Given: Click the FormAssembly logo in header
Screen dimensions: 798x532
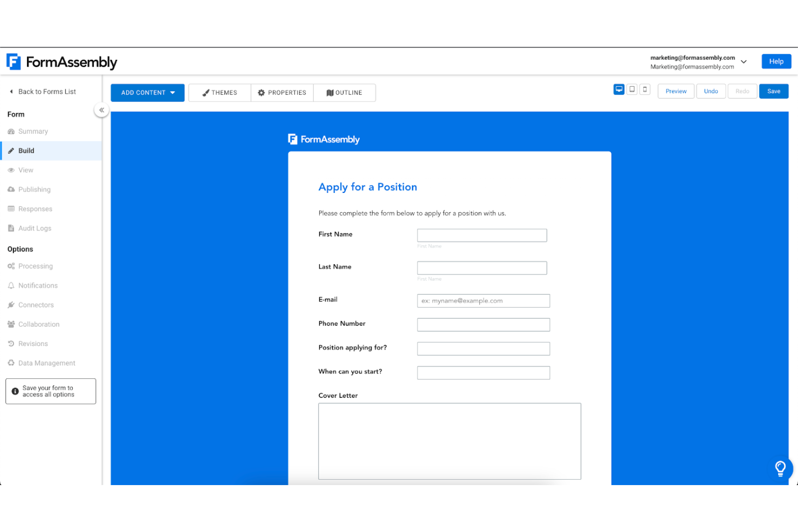Looking at the screenshot, I should tap(62, 62).
